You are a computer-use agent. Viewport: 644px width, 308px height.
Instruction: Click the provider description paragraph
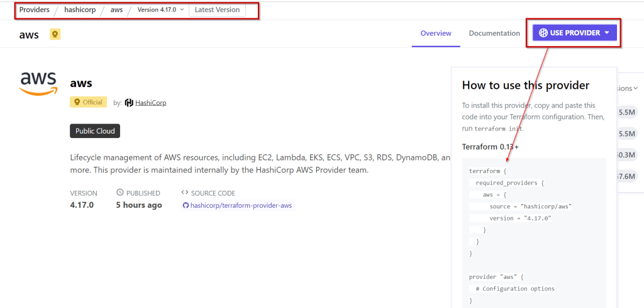click(261, 164)
